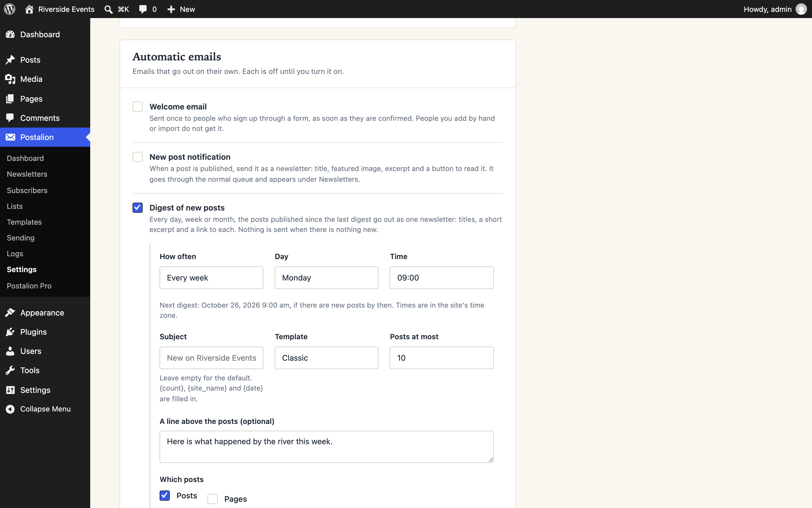This screenshot has height=508, width=812.
Task: Go to Newsletters submenu
Action: click(27, 174)
